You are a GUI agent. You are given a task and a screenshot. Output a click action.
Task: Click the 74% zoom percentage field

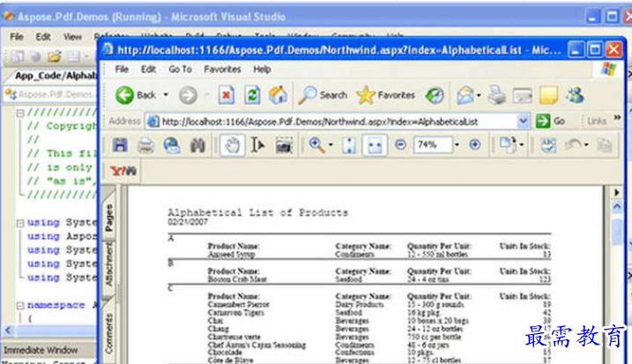pos(433,145)
